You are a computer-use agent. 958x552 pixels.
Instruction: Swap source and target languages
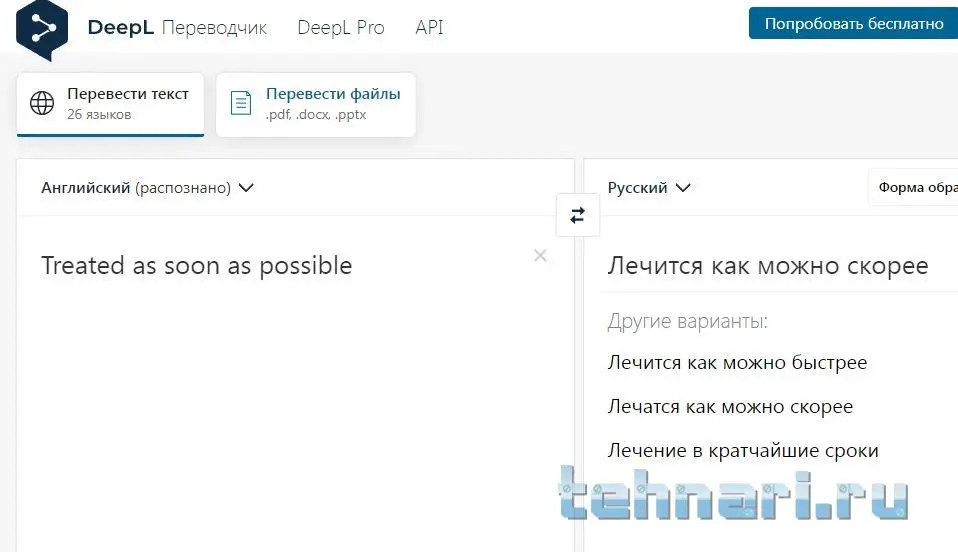[x=577, y=215]
